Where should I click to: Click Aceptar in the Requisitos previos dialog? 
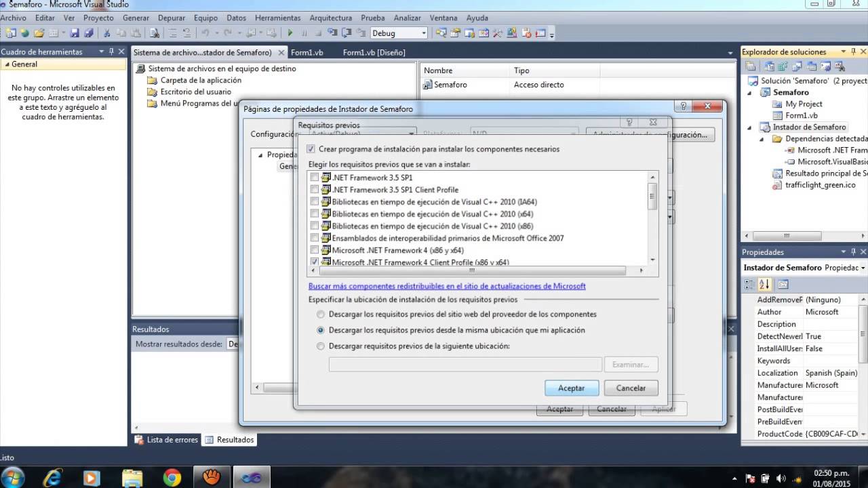coord(572,388)
